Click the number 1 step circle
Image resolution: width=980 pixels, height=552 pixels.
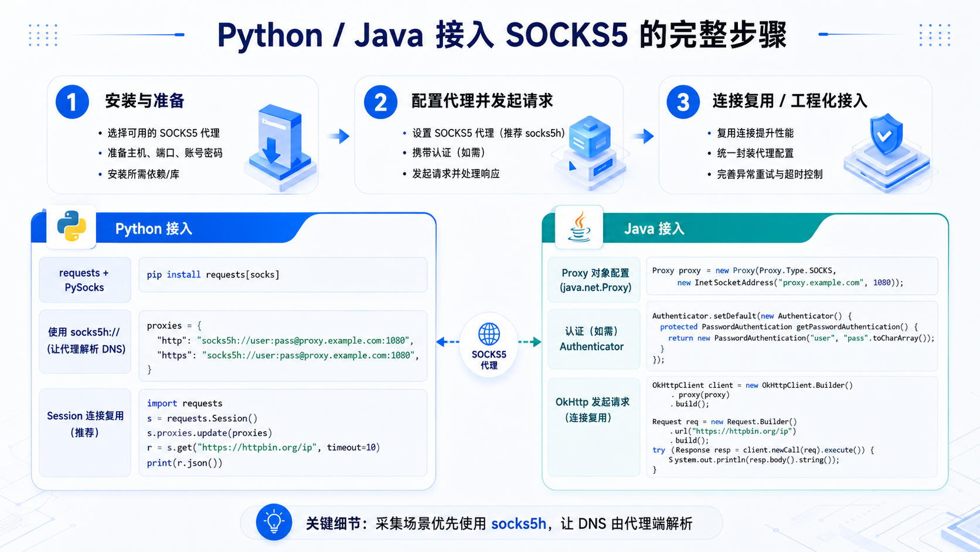pyautogui.click(x=72, y=102)
